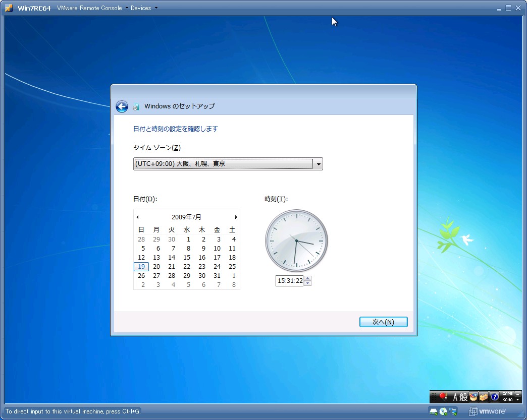The image size is (527, 420).
Task: Select July 4 in the calendar
Action: 234,239
